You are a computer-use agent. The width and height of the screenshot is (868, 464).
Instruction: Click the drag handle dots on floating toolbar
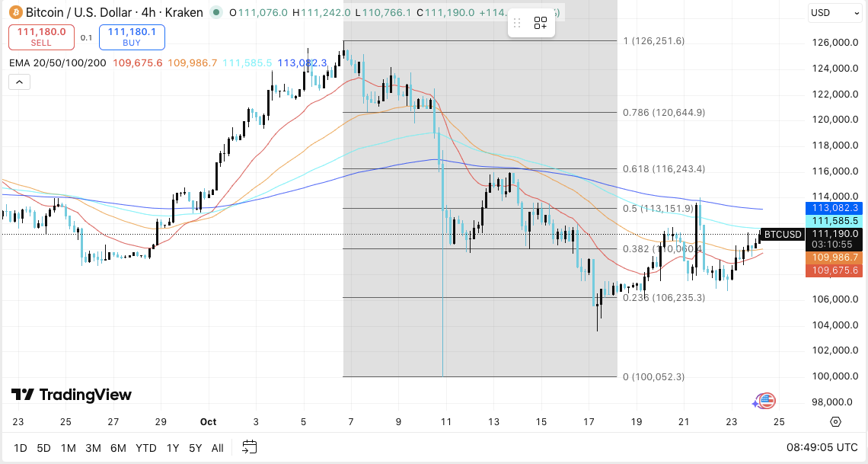519,23
